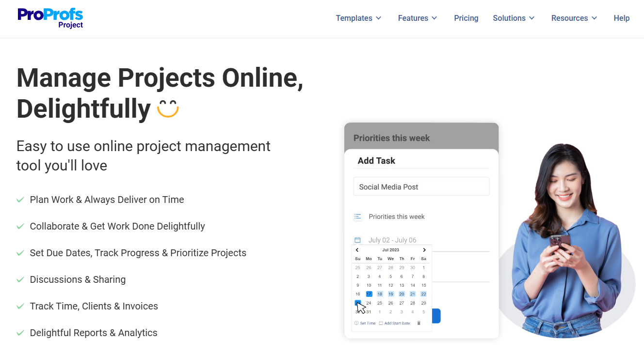Select July 26 in the calendar

coord(390,303)
